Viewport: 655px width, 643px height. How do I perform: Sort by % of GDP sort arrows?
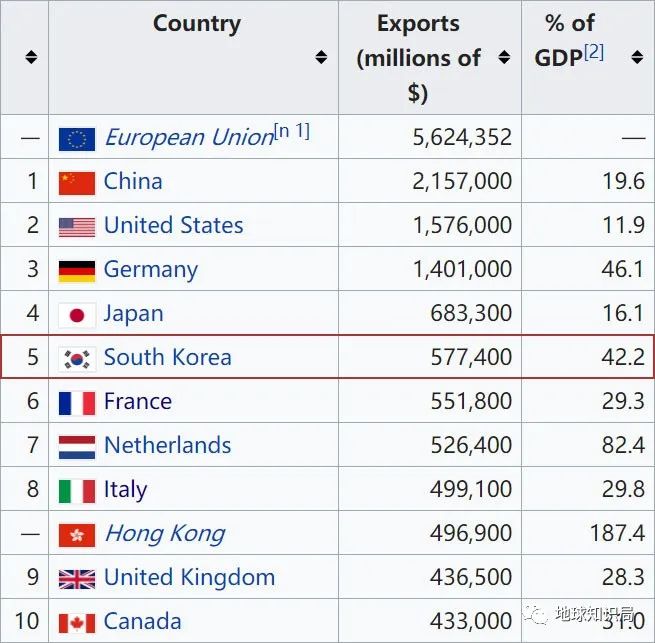pyautogui.click(x=637, y=57)
